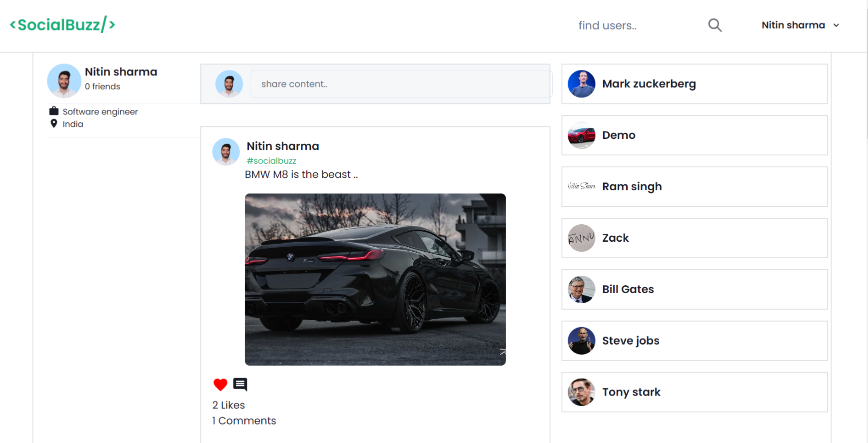
Task: Open the BMW car photo thumbnail
Action: tap(375, 279)
